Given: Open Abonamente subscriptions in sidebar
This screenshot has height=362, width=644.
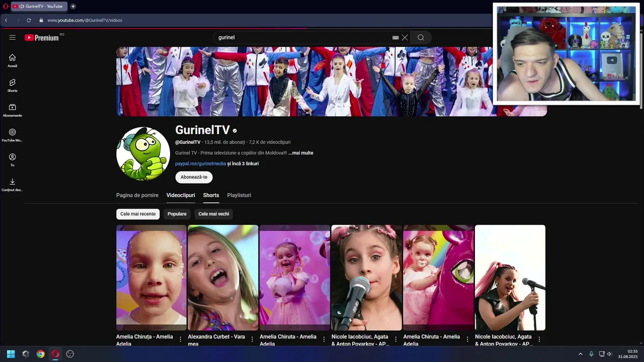Looking at the screenshot, I should coord(12,110).
